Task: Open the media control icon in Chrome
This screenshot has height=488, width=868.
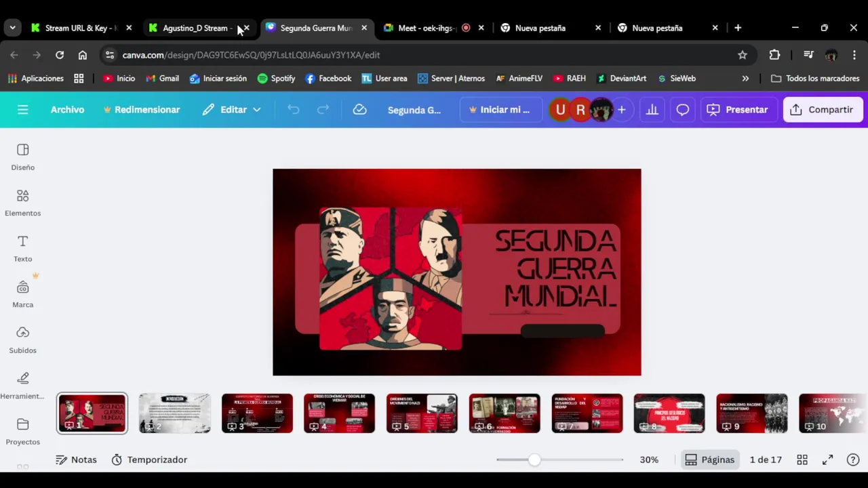Action: [808, 55]
